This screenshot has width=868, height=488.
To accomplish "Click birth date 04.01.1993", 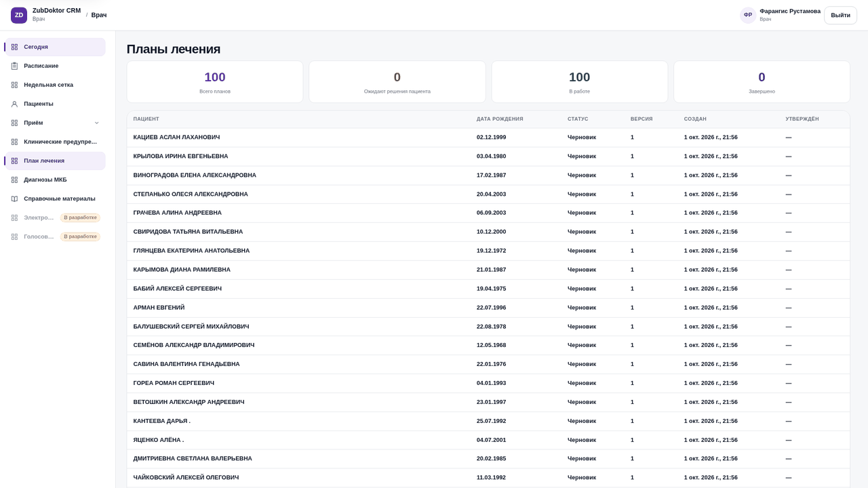I will click(491, 383).
